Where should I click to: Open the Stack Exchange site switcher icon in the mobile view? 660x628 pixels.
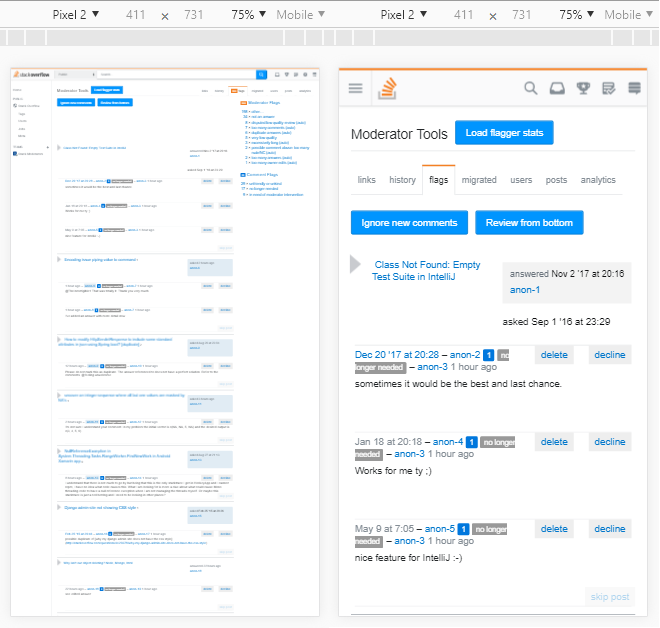(634, 88)
